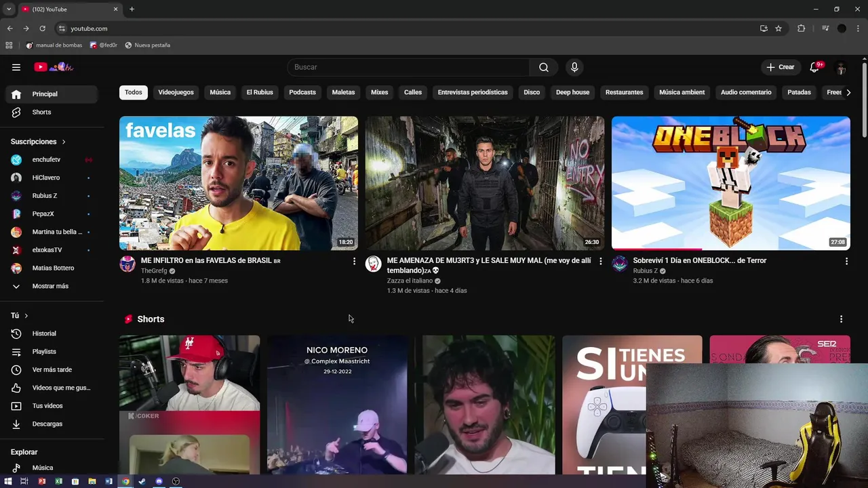The width and height of the screenshot is (868, 488).
Task: Open Rubius Z channel avatar under video
Action: pyautogui.click(x=620, y=264)
